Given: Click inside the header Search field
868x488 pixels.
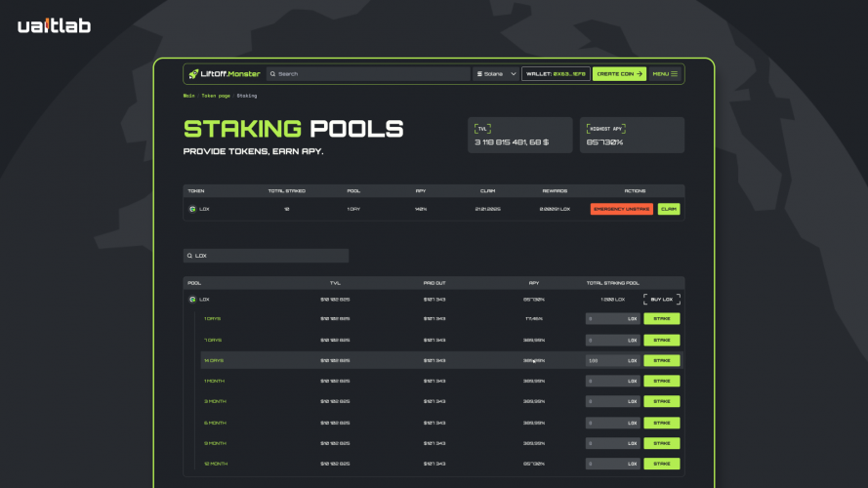Looking at the screenshot, I should [x=368, y=73].
